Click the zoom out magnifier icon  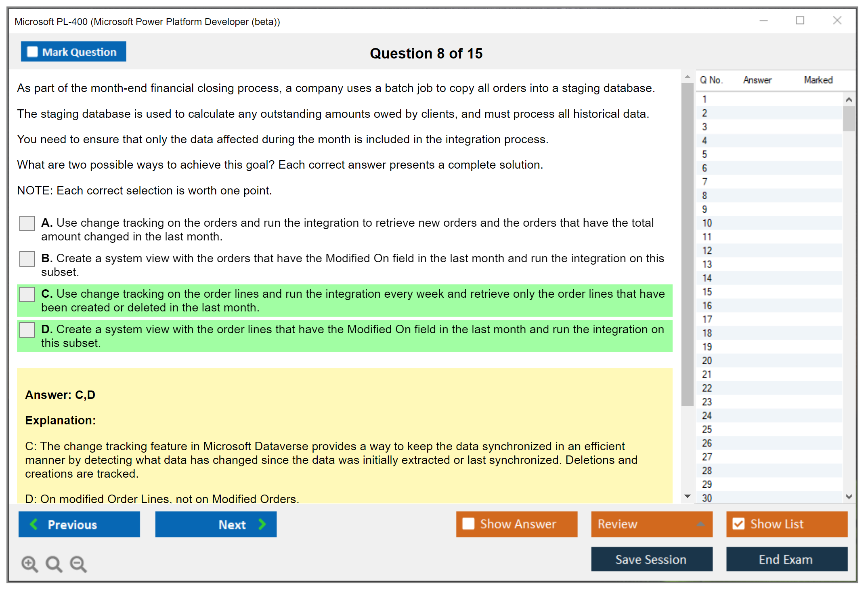(78, 564)
